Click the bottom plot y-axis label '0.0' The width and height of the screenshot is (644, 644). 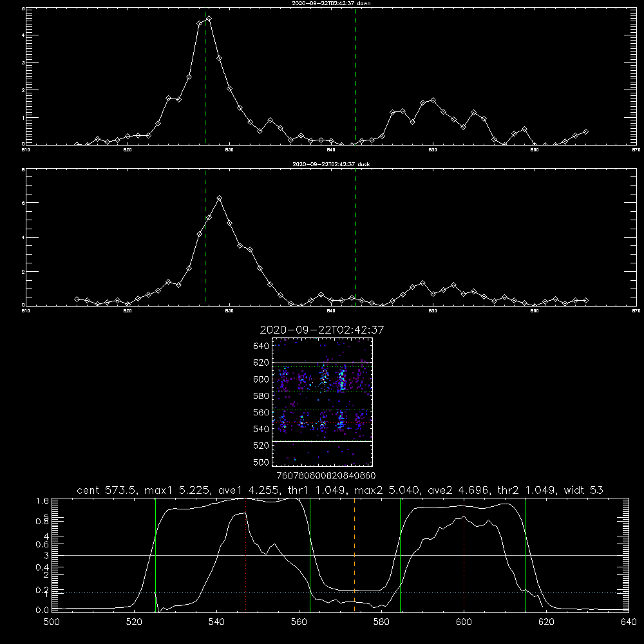(x=43, y=611)
